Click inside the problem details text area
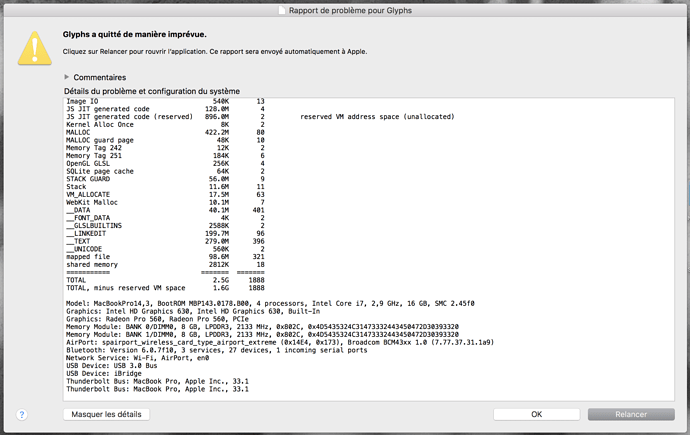Viewport: 690px width, 435px height. coord(369,249)
